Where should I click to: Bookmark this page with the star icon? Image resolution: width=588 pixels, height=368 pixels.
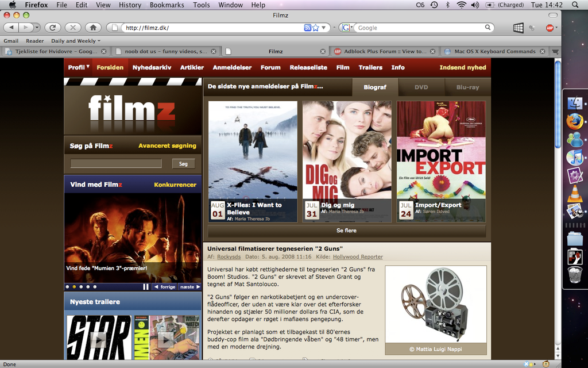pos(316,28)
